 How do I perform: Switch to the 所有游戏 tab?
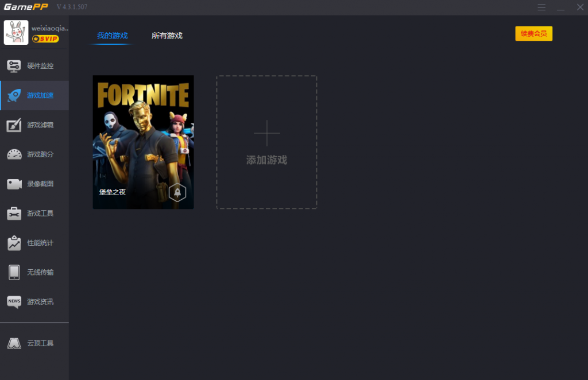pos(167,36)
